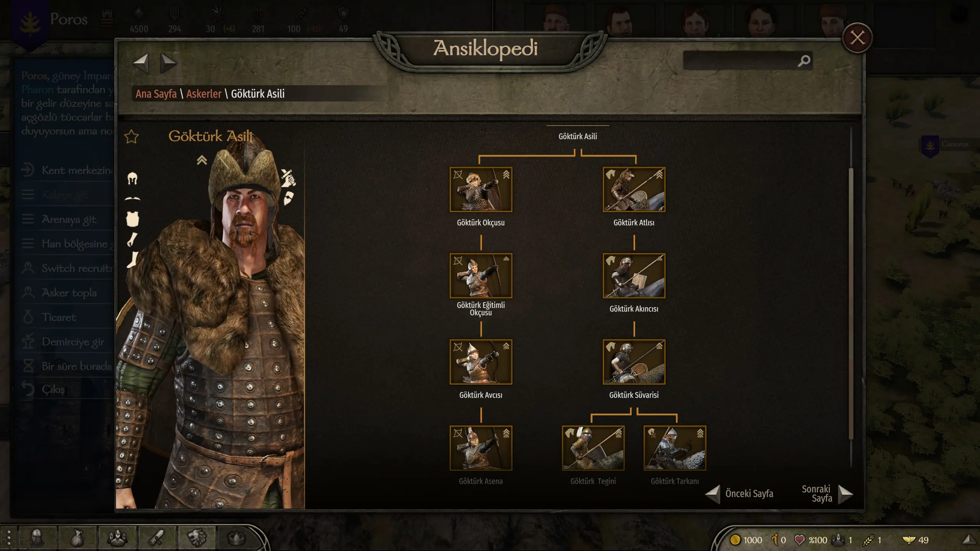Screen dimensions: 980x551
Task: Open Ana Sayfa breadcrumb link
Action: pos(156,94)
